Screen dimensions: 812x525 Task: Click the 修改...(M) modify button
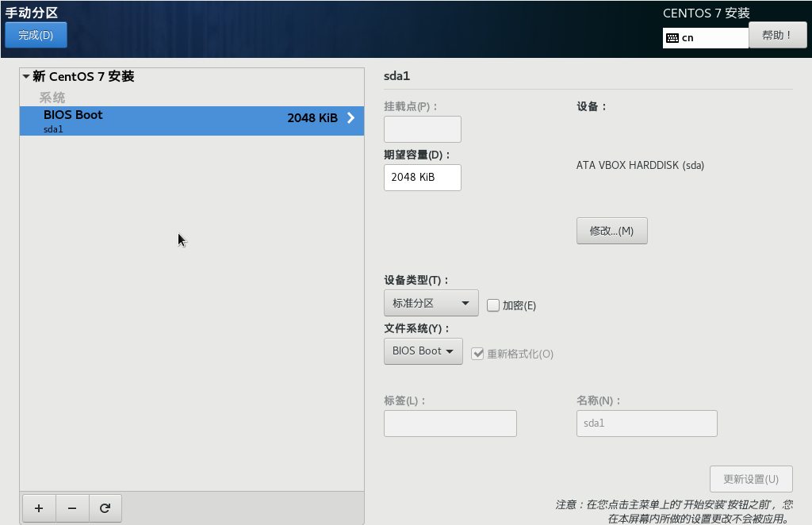[x=611, y=231]
